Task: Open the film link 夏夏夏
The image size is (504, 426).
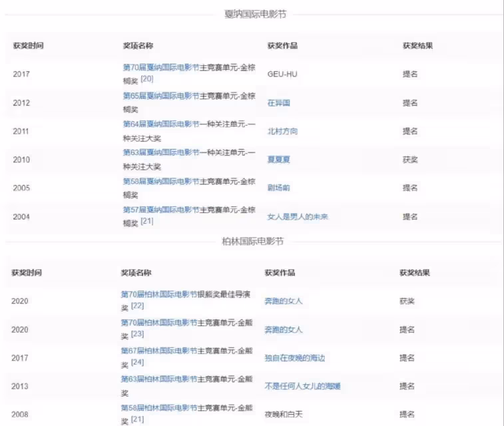Action: pos(279,159)
